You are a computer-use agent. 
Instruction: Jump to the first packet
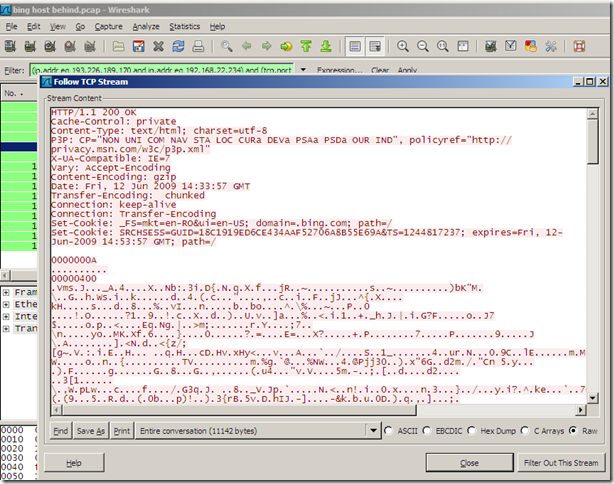pos(306,46)
